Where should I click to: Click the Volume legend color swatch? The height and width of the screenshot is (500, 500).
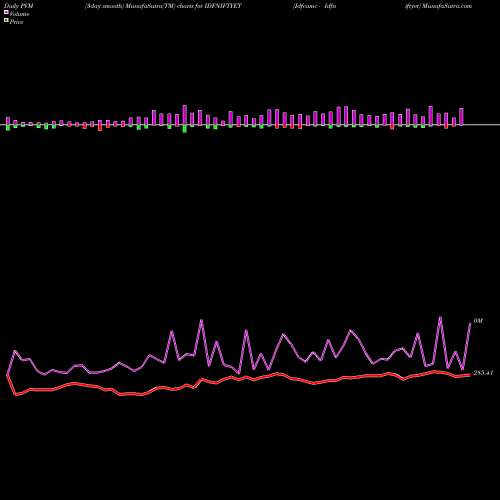click(6, 13)
